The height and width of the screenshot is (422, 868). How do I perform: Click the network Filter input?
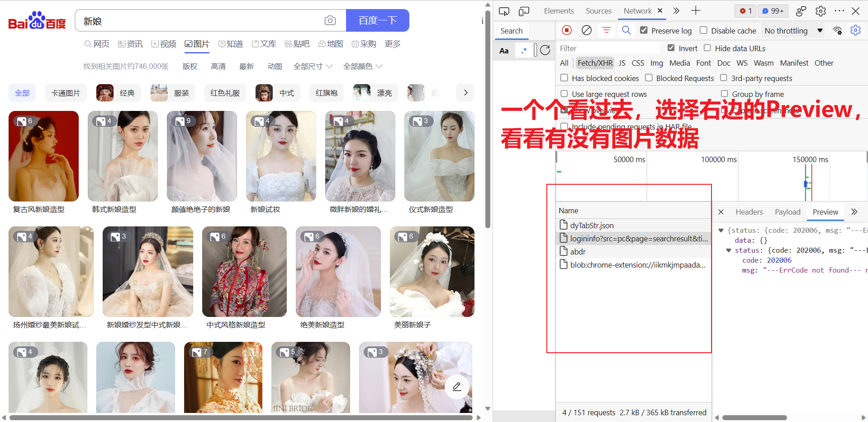609,48
